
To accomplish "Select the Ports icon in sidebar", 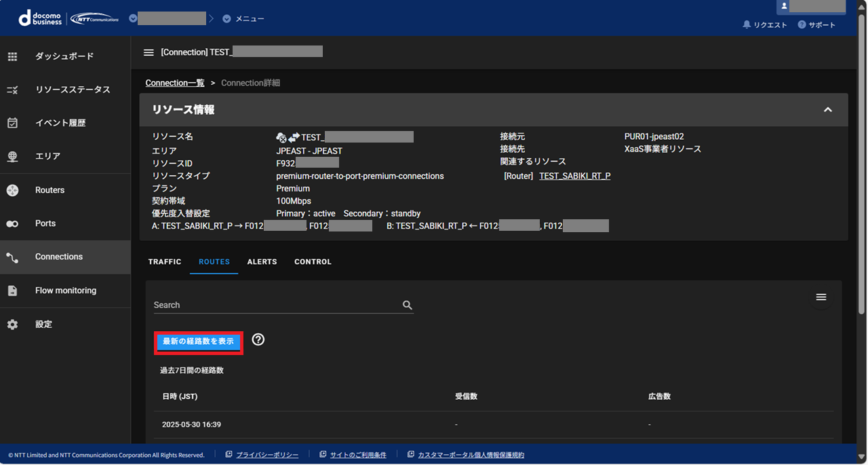I will [12, 223].
